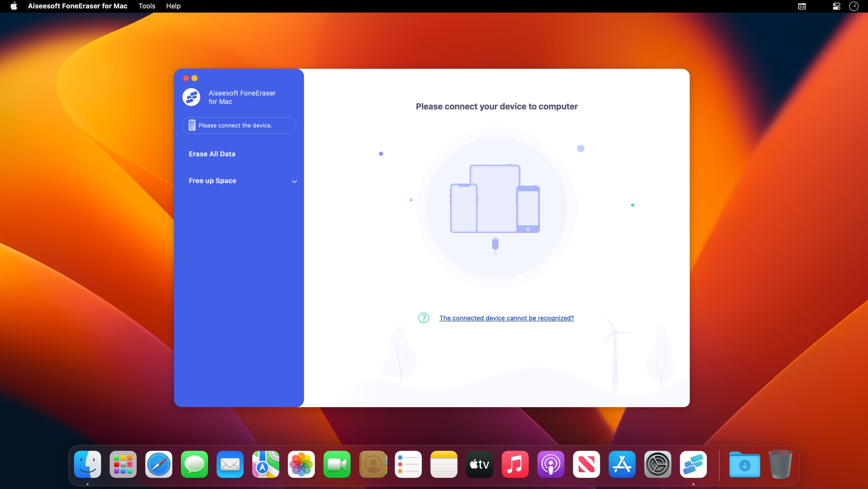Open the Tools menu
The width and height of the screenshot is (868, 489).
click(147, 6)
